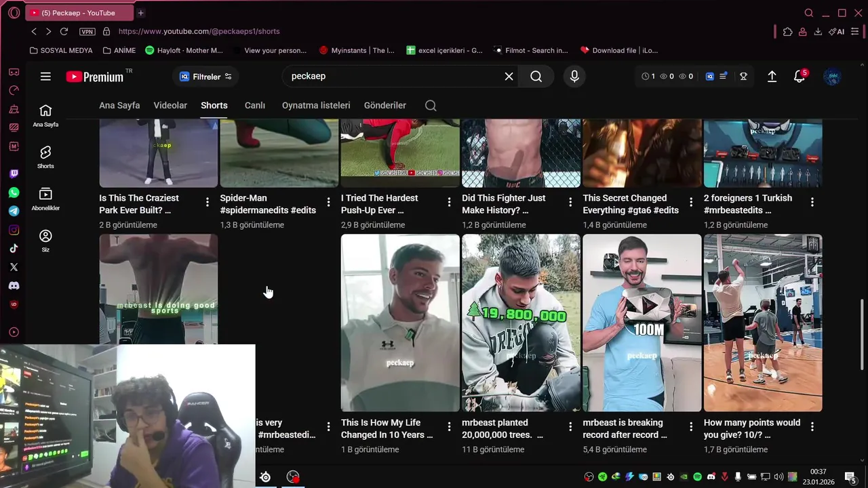Click the uBlock icon in the Opera sidebar
Image resolution: width=868 pixels, height=488 pixels.
point(14,304)
